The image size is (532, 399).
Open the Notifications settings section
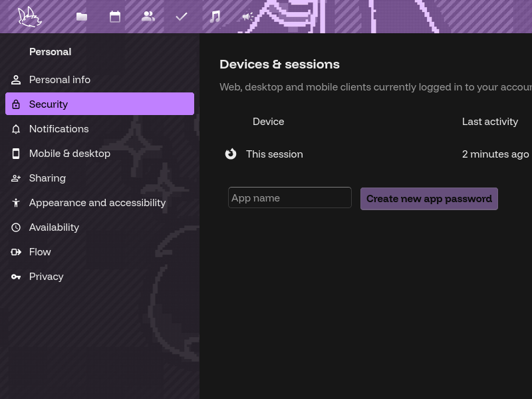point(59,128)
